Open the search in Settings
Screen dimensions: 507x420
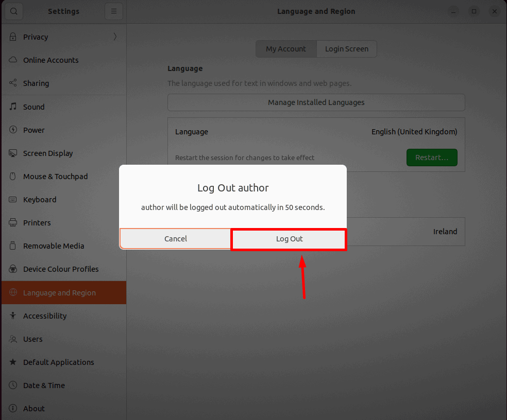tap(13, 11)
